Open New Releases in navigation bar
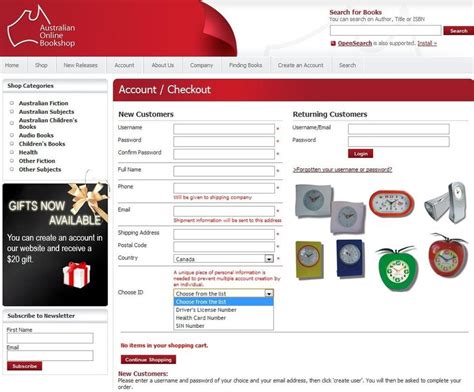This screenshot has width=474, height=392. point(81,65)
